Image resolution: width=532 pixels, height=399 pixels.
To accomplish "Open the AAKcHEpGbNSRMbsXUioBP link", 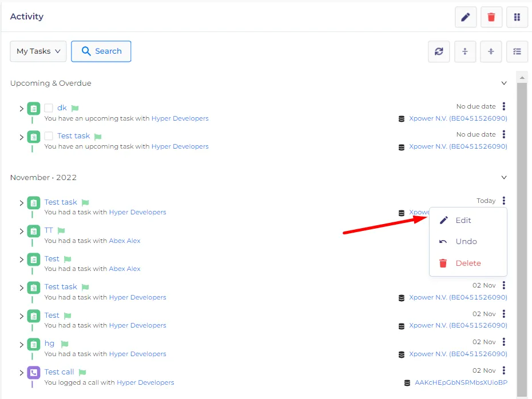I will (461, 382).
